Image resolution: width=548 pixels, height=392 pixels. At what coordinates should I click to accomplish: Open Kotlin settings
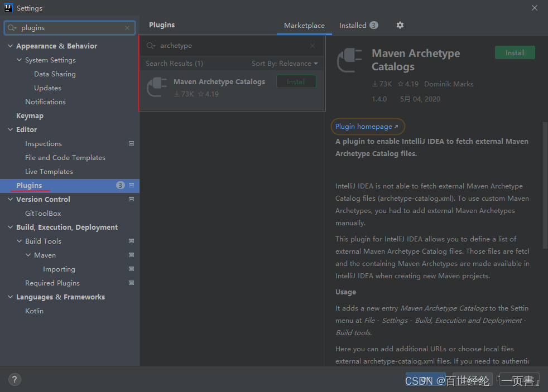point(34,311)
